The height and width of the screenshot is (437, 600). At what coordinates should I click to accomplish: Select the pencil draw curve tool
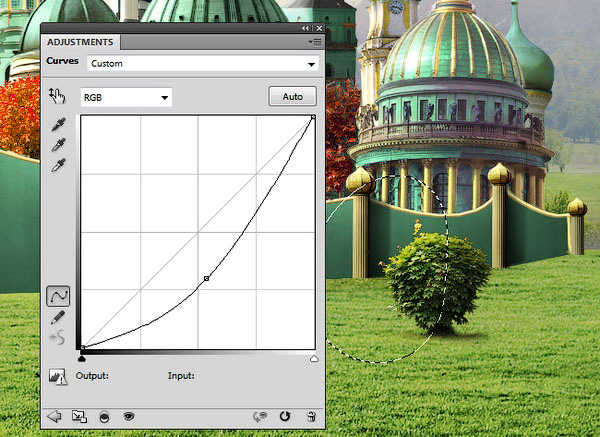[58, 317]
